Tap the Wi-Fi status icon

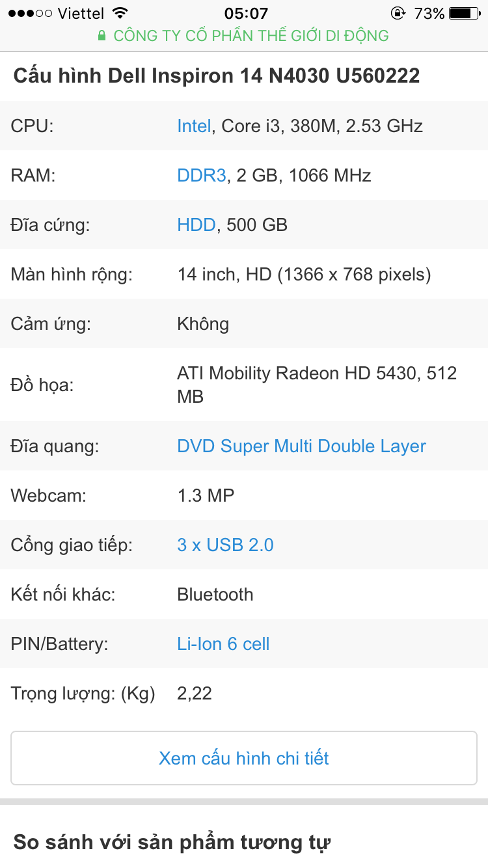tap(120, 13)
